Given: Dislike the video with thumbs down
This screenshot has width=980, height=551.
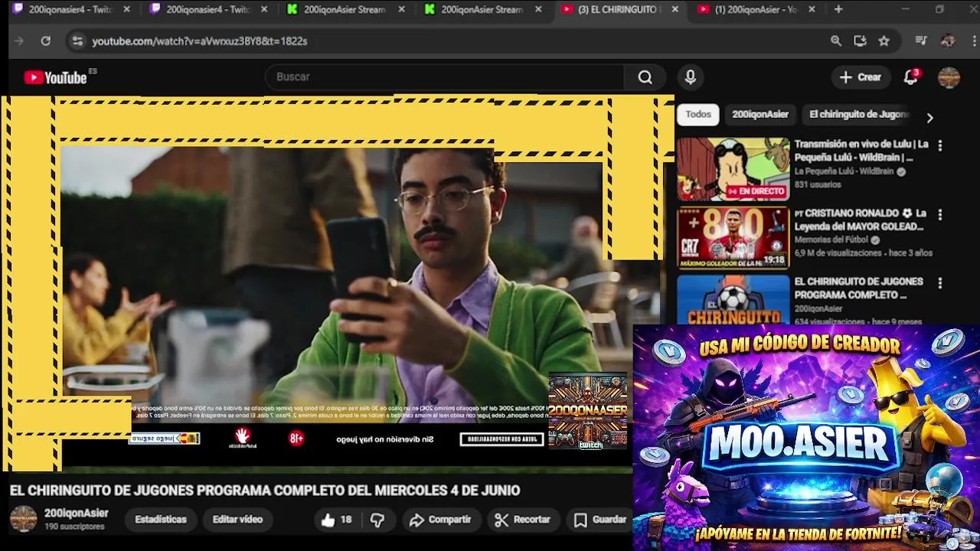Looking at the screenshot, I should coord(377,520).
